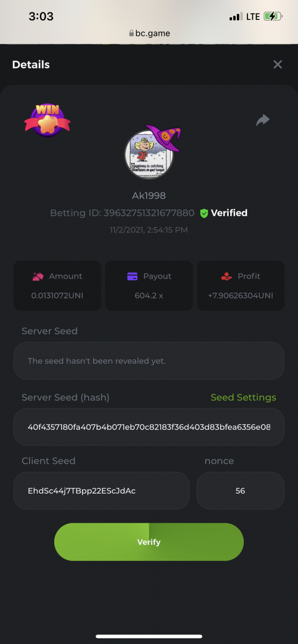Click the green Verify button
The width and height of the screenshot is (298, 644).
(149, 542)
